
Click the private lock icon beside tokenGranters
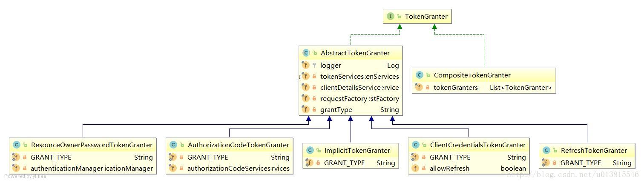pyautogui.click(x=428, y=88)
